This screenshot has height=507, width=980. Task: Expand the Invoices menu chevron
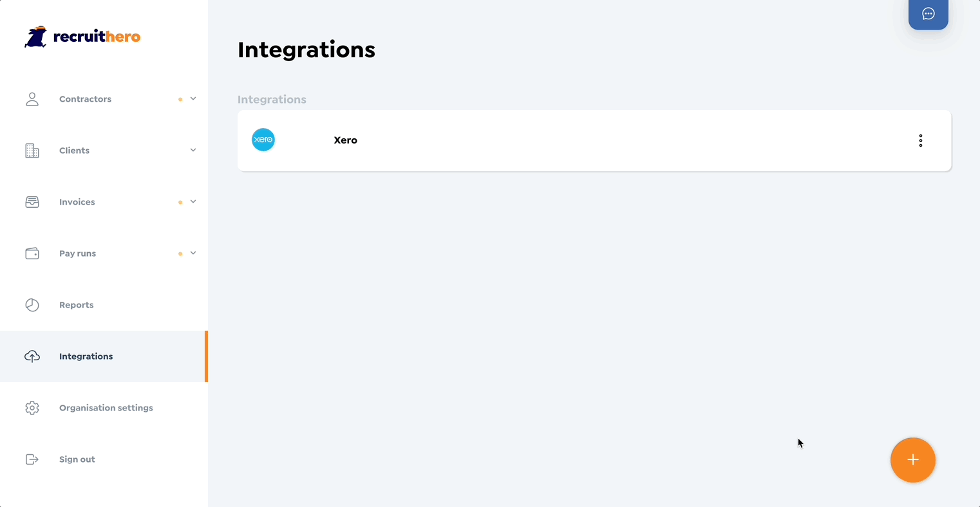tap(193, 201)
